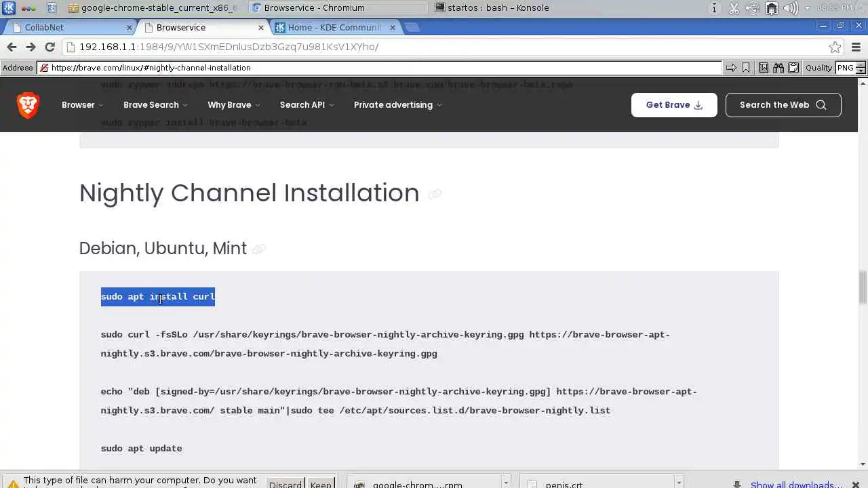
Task: Close the Browservice tab
Action: (261, 28)
